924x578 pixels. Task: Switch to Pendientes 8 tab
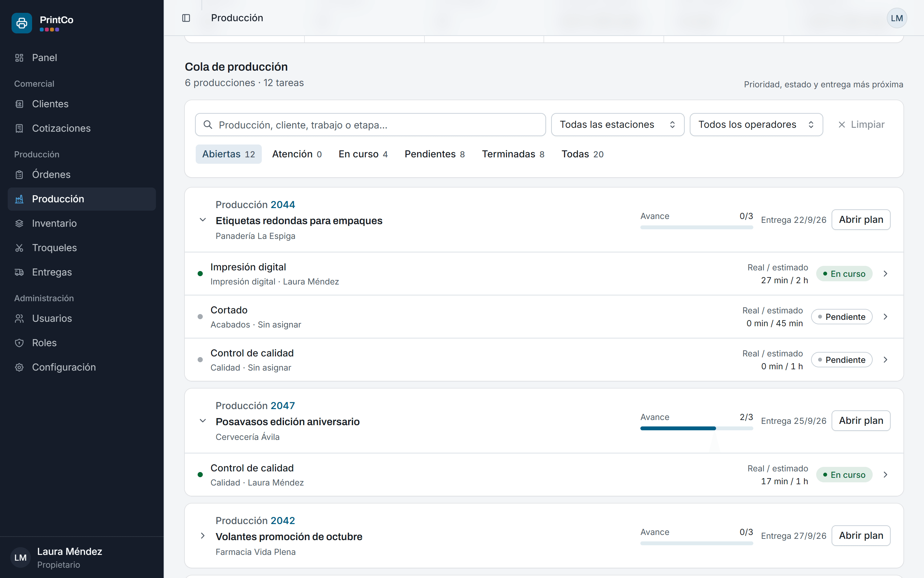(x=434, y=154)
